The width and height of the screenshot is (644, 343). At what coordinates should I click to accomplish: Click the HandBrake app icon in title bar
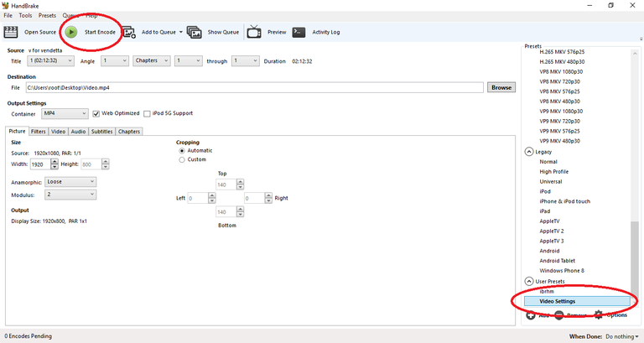coord(5,5)
